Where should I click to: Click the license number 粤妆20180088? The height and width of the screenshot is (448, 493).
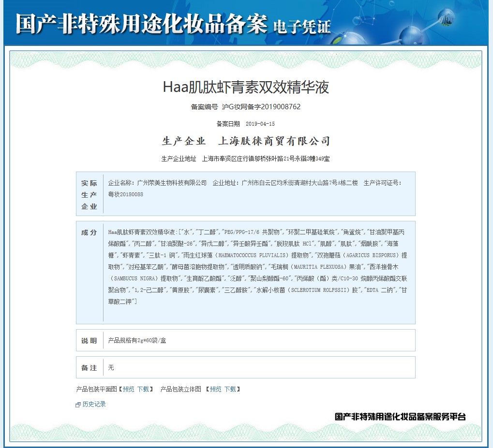pyautogui.click(x=125, y=194)
